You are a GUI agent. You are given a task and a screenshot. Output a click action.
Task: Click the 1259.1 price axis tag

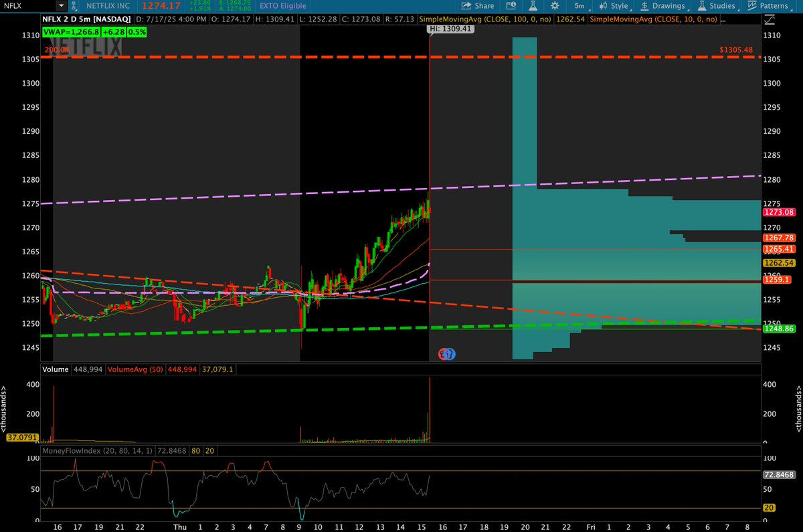point(776,280)
